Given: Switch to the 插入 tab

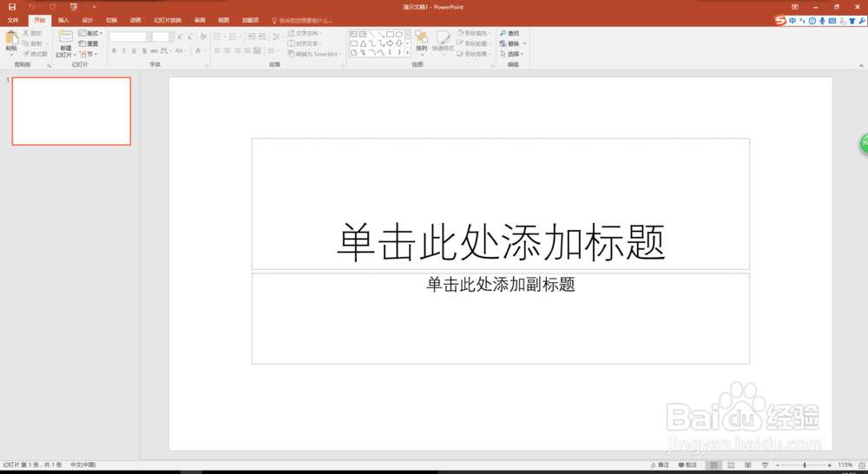Looking at the screenshot, I should click(63, 21).
